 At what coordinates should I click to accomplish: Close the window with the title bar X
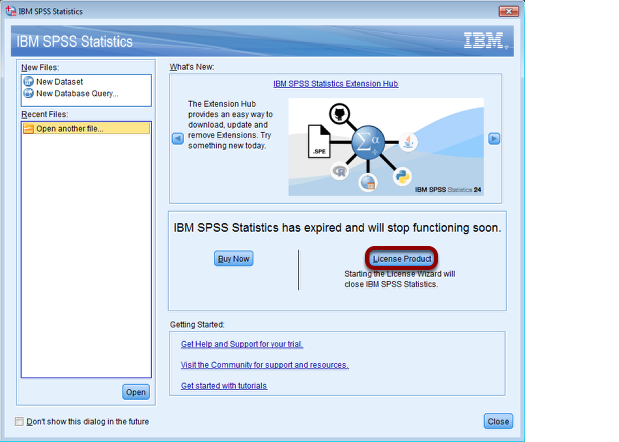(508, 11)
